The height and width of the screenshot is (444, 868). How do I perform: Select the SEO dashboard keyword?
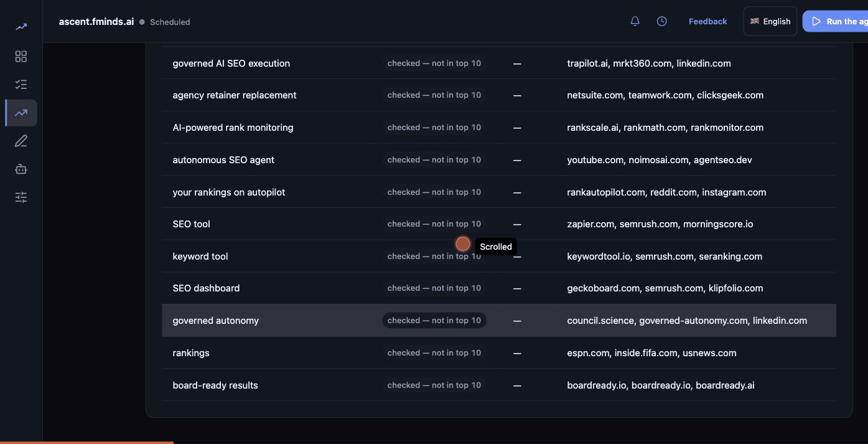206,288
